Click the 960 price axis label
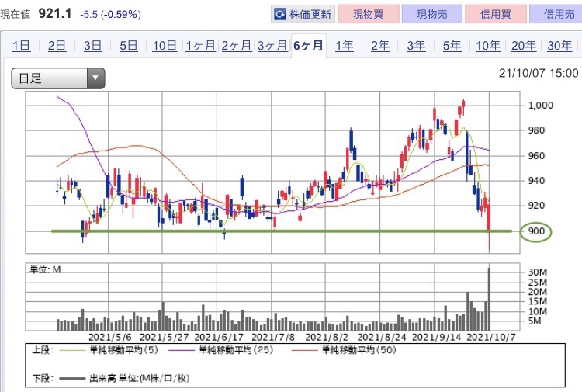 tap(536, 155)
